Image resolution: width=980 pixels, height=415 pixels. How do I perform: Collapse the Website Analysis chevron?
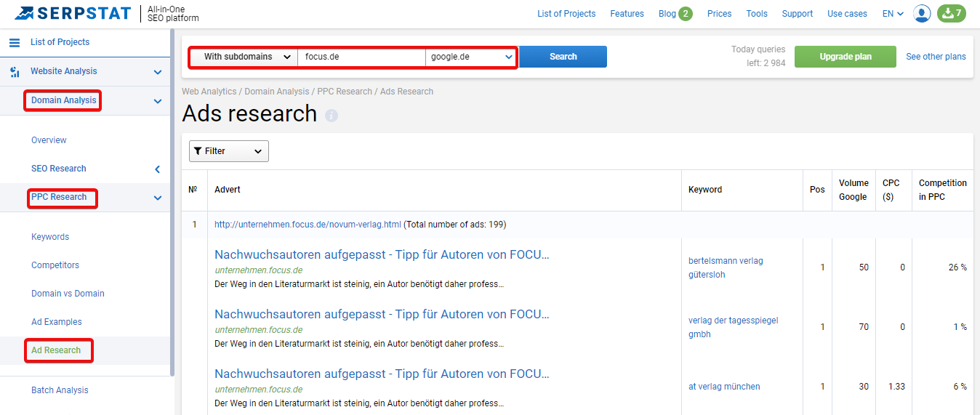(158, 72)
